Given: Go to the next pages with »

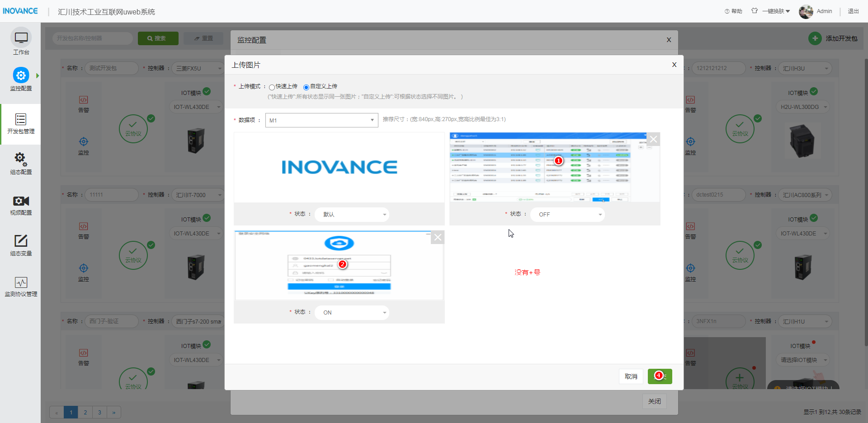Looking at the screenshot, I should coord(114,412).
